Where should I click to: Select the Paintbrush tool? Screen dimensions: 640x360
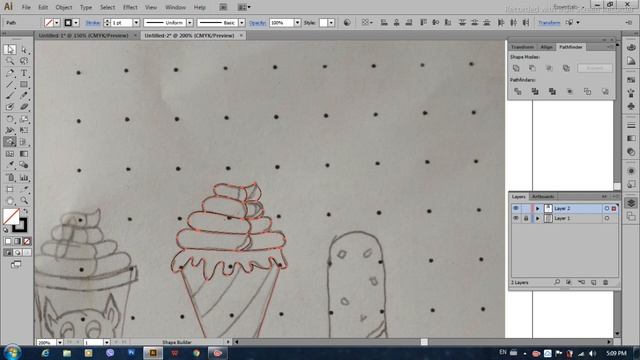(x=10, y=96)
